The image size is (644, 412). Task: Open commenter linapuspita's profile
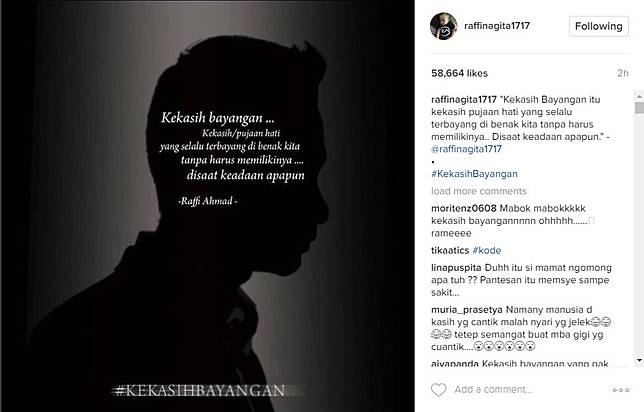[456, 268]
